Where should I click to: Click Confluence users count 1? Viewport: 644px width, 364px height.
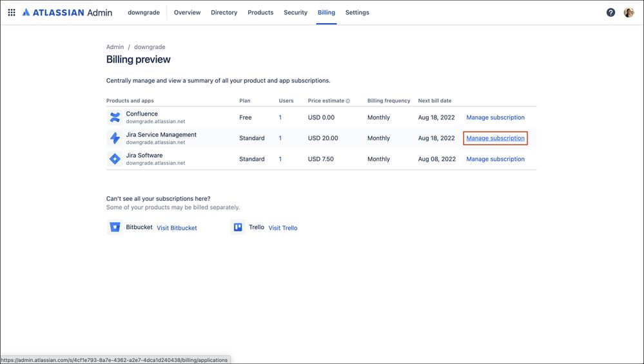point(280,117)
